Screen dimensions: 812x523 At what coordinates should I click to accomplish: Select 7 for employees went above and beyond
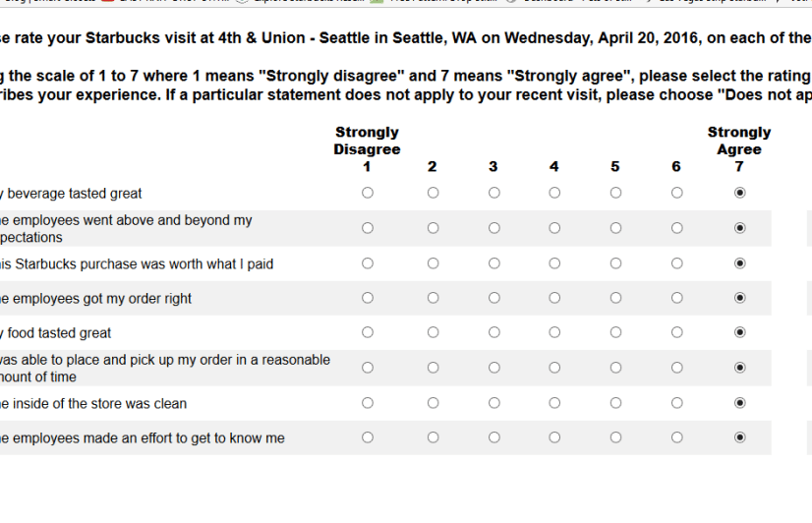click(739, 228)
